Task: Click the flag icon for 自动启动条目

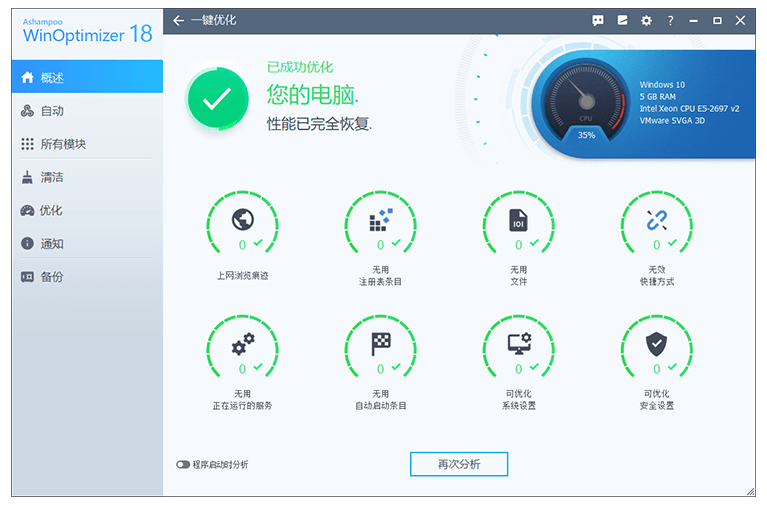Action: click(x=381, y=344)
